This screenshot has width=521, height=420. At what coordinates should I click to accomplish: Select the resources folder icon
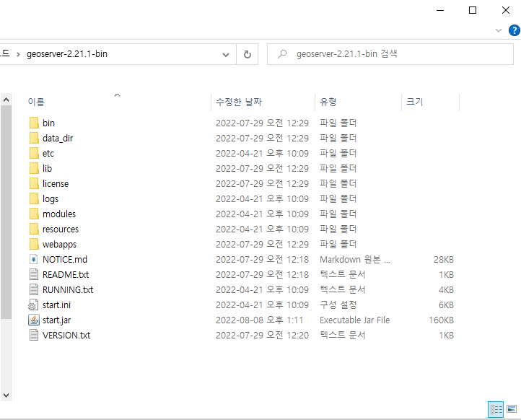pos(34,229)
